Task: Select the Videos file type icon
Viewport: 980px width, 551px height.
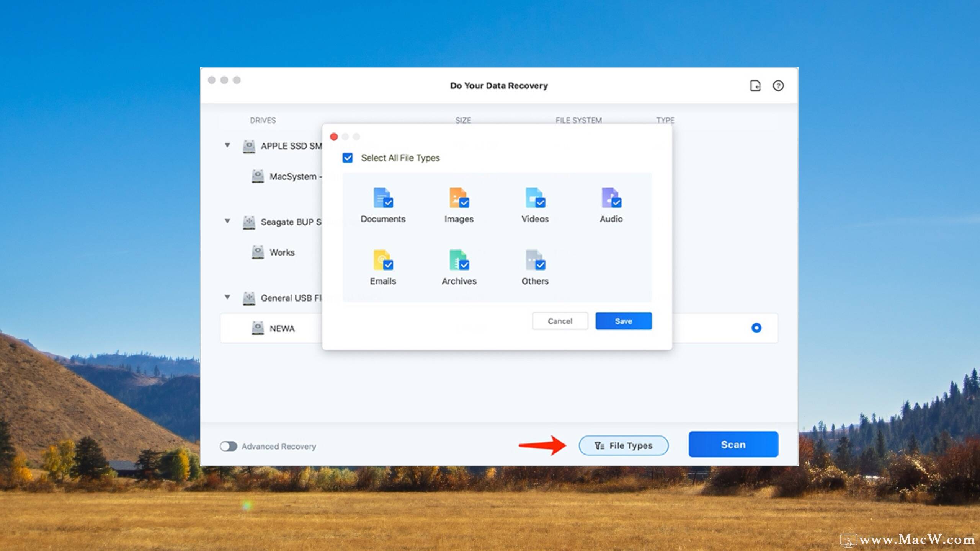Action: point(534,198)
